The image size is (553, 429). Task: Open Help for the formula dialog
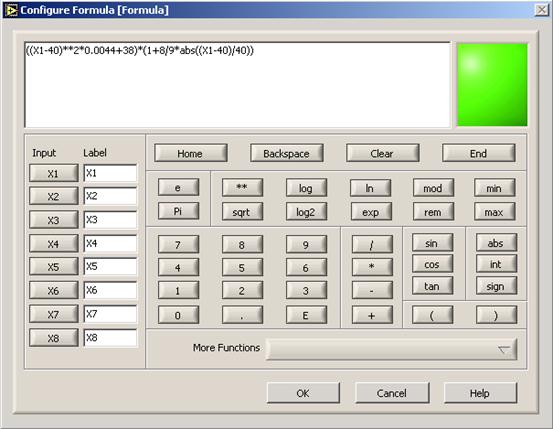[x=480, y=393]
